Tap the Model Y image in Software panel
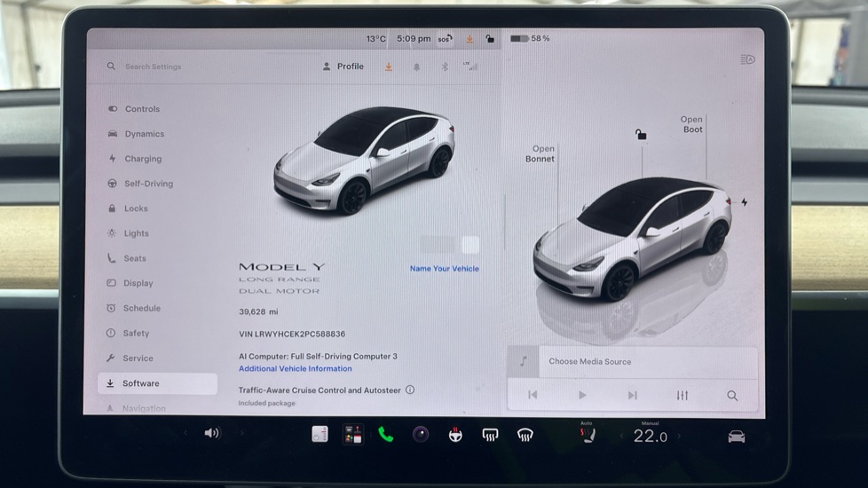This screenshot has height=488, width=868. pos(364,161)
